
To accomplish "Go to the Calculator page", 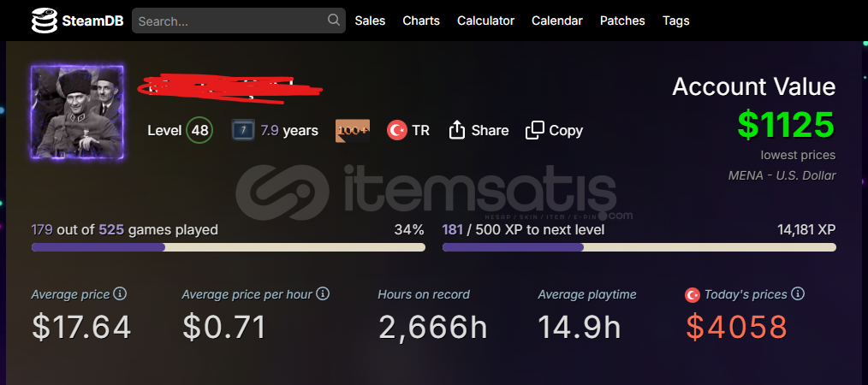I will tap(485, 21).
